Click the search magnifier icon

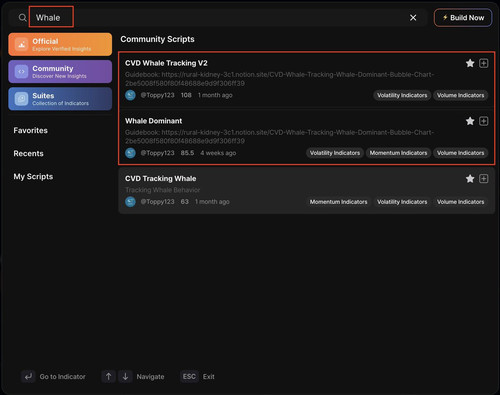click(22, 18)
